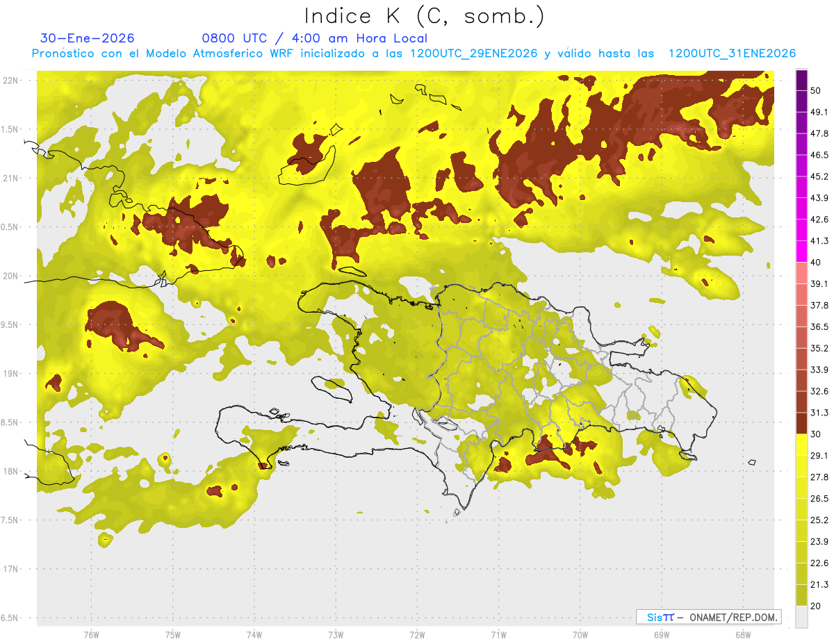
Task: Click colorbar value '40'
Action: (x=816, y=263)
